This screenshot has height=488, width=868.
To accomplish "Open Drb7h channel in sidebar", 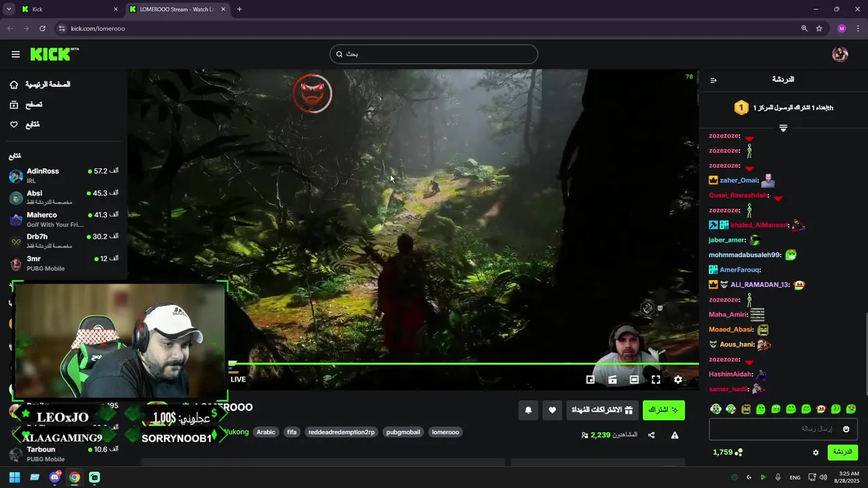I will tap(64, 241).
